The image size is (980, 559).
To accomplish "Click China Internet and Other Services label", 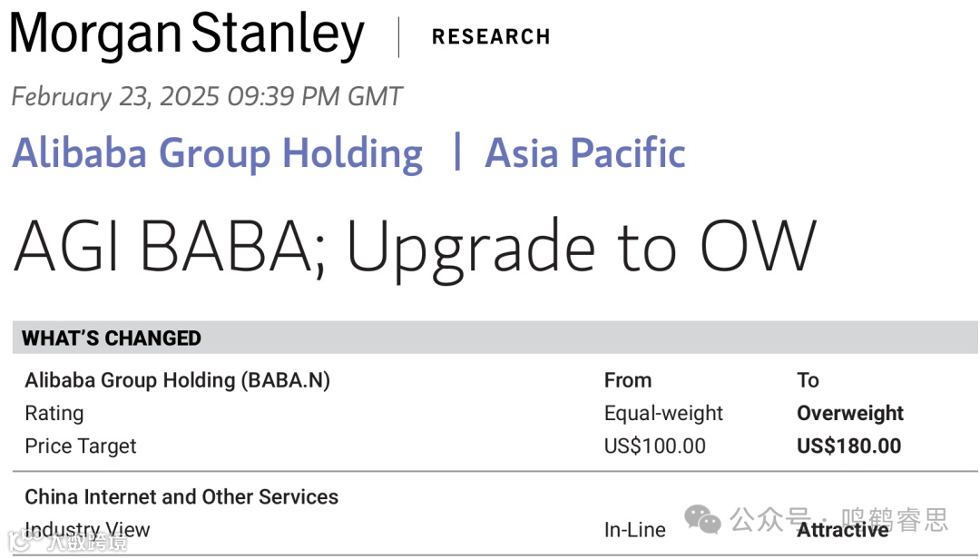I will pos(181,496).
